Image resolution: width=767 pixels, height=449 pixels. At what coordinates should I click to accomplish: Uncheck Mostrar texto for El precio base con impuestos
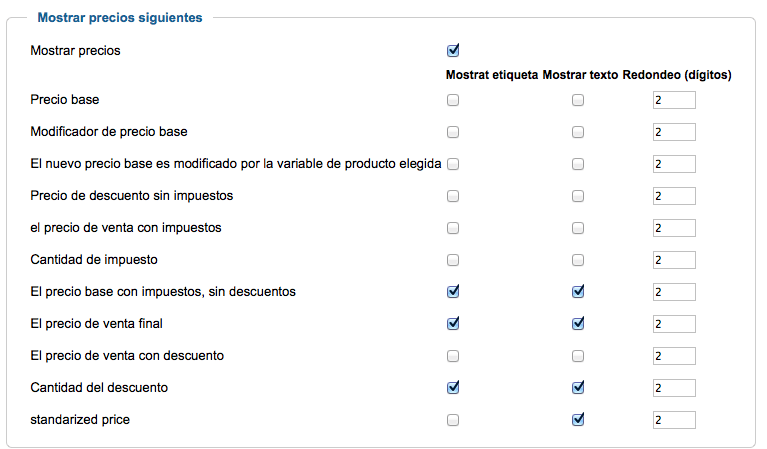[578, 292]
